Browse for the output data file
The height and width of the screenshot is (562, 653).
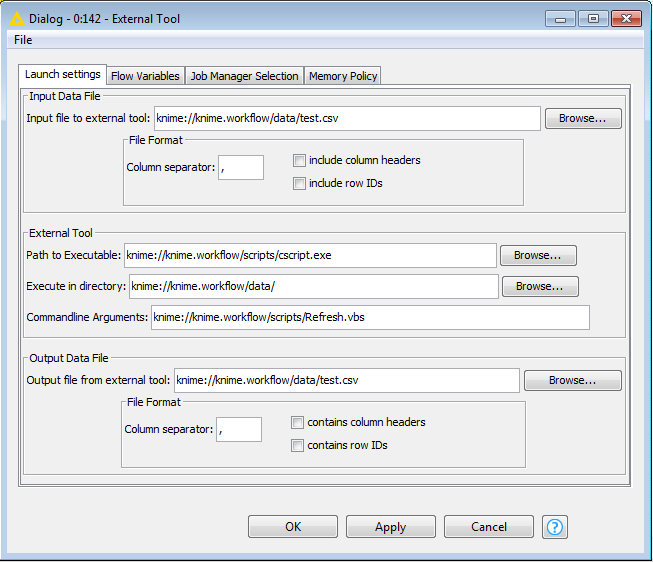pos(572,380)
